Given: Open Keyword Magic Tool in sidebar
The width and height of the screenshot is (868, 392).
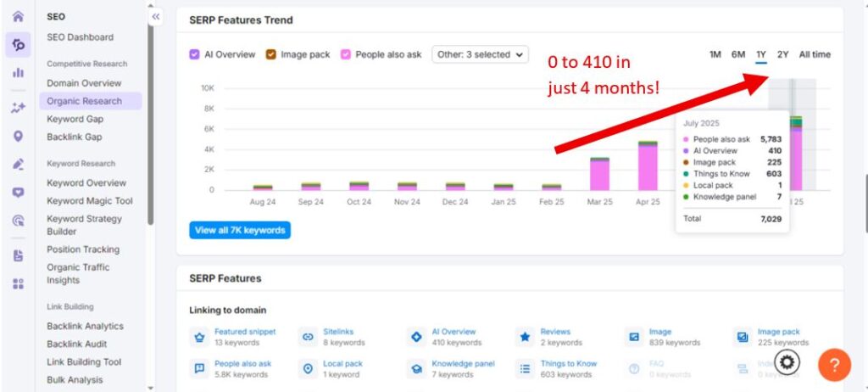Looking at the screenshot, I should [x=90, y=201].
